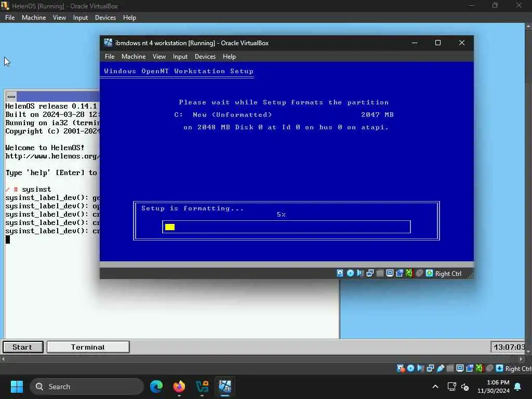Viewport: 532px width, 399px height.
Task: Click audio indicator in ibmdows nt status bar
Action: (360, 273)
